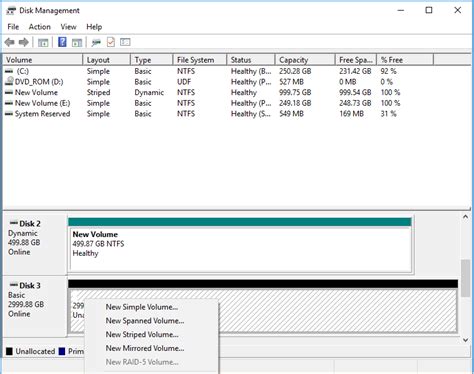Viewport: 474px width, 374px height.
Task: Click the Properties checkmark toolbar icon
Action: coord(111,42)
